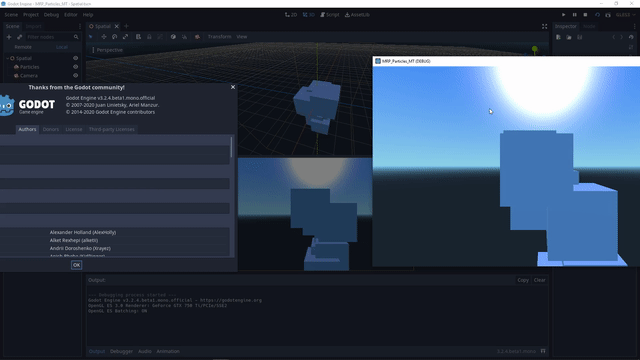Instance a child scene with the chain-link icon
This screenshot has width=640, height=360.
[20, 37]
